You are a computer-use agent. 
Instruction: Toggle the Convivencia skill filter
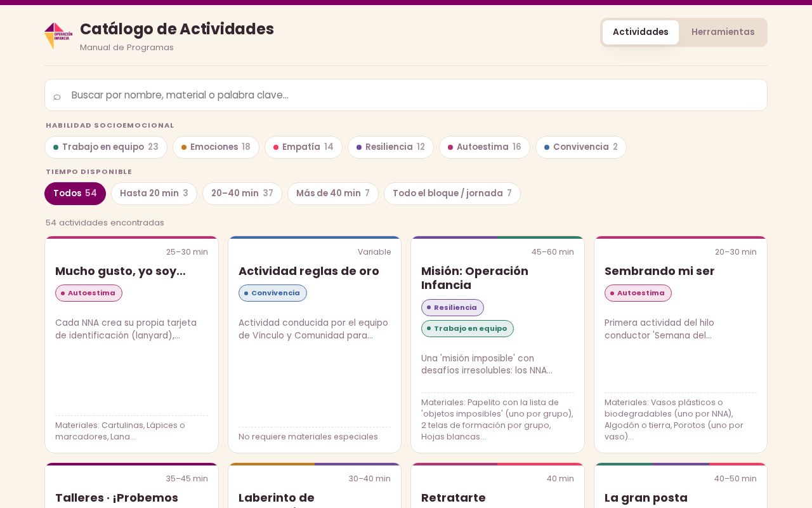tap(581, 147)
